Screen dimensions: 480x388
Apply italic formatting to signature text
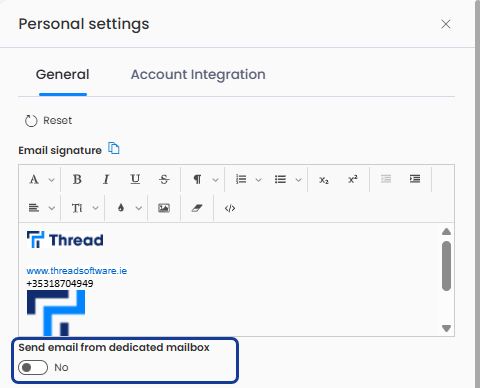pyautogui.click(x=106, y=179)
